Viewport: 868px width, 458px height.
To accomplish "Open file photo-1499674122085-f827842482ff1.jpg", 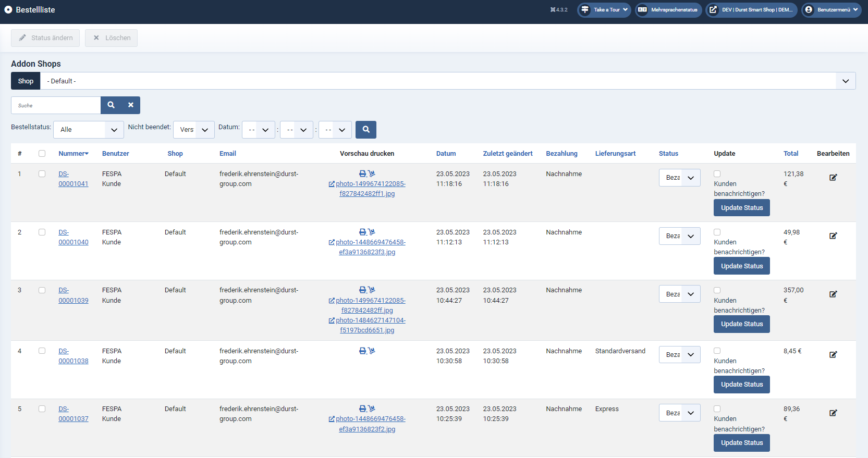I will (x=367, y=189).
